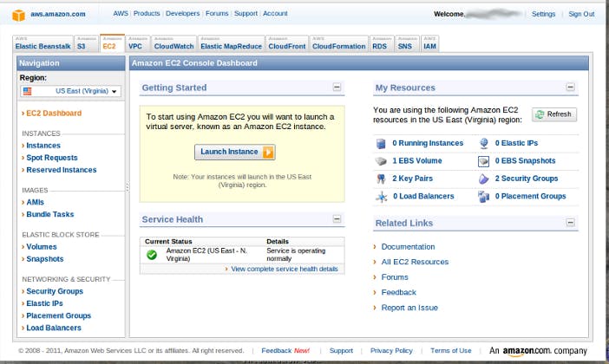Collapse the Service Health section

tap(337, 219)
